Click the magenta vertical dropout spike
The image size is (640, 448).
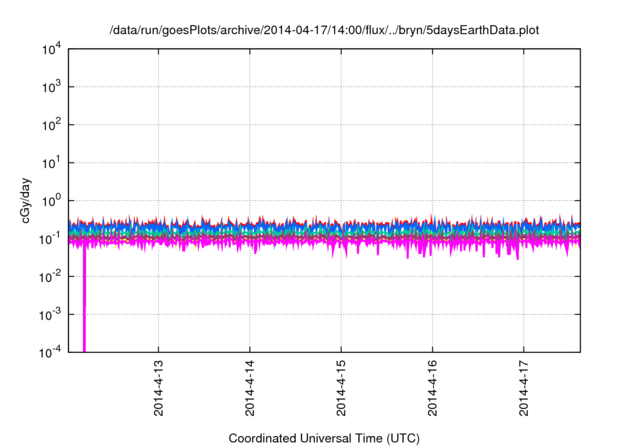[x=84, y=300]
